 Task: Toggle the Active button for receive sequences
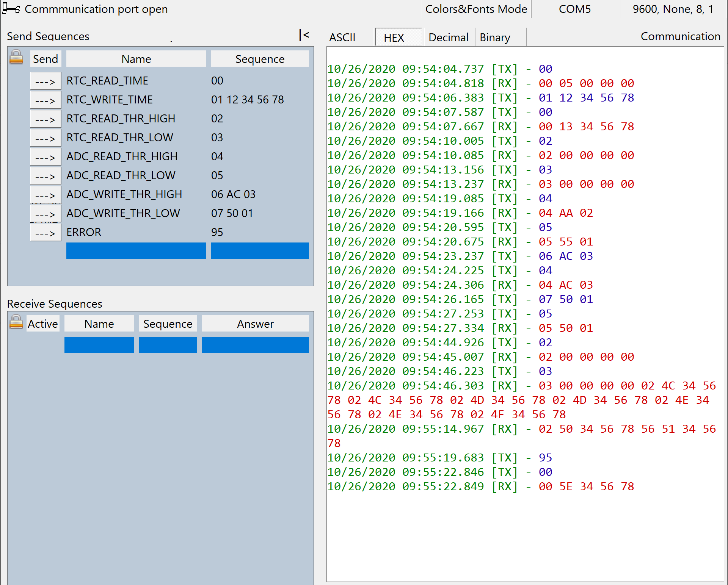pyautogui.click(x=42, y=323)
